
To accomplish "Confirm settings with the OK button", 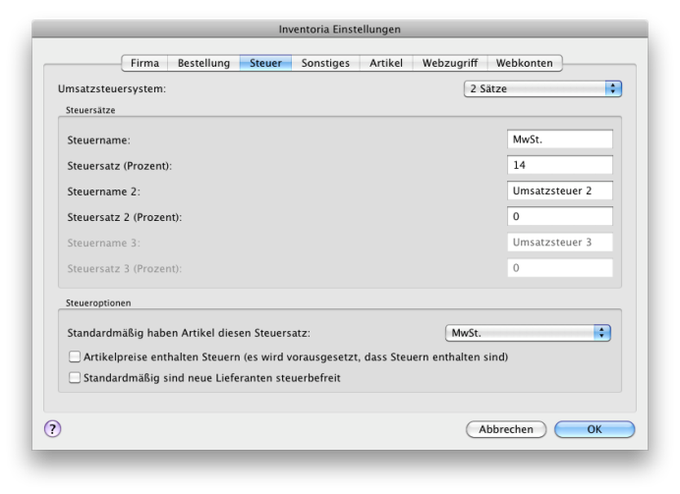I will (x=595, y=429).
